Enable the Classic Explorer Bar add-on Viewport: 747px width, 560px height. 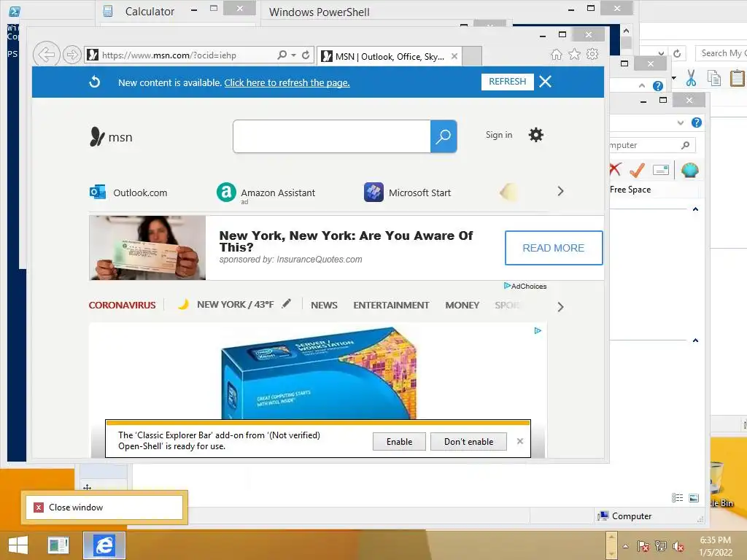click(399, 441)
